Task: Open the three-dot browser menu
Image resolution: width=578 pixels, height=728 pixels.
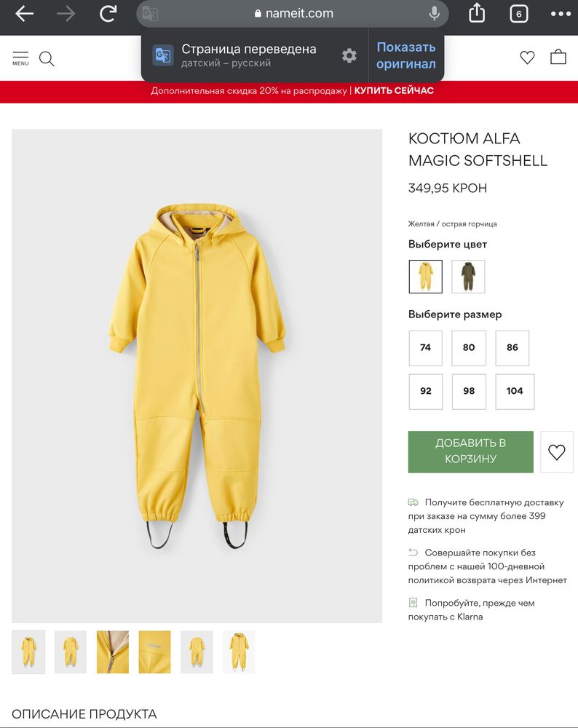Action: 561,14
